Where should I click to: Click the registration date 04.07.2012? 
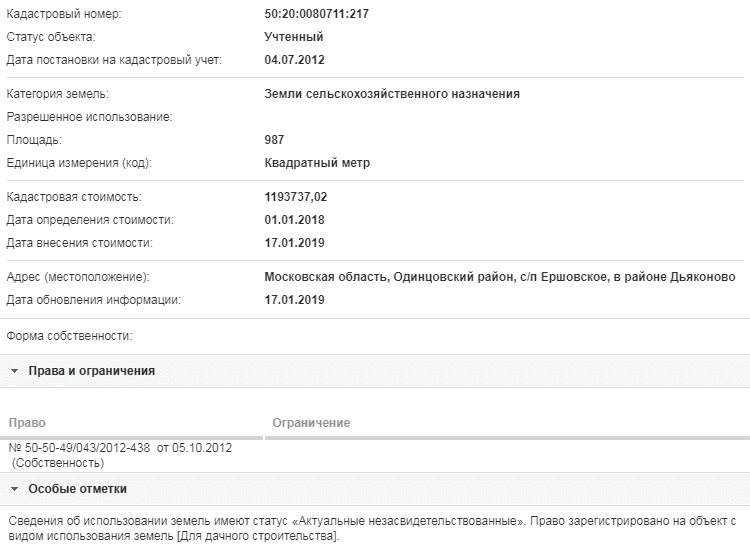[x=294, y=60]
